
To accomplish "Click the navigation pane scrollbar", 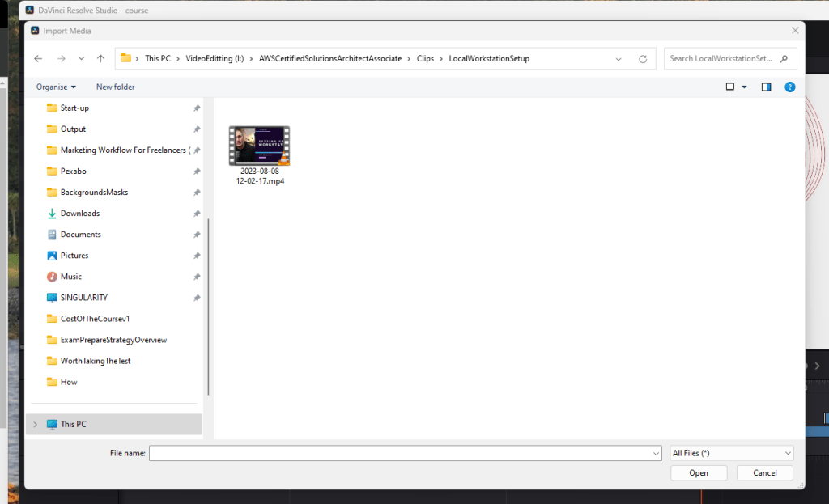I will [208, 307].
